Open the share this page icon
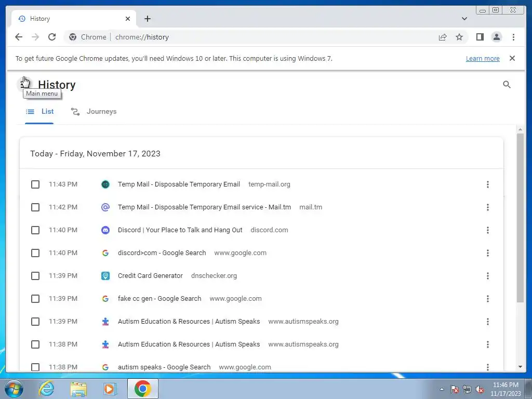This screenshot has width=532, height=399. click(443, 37)
